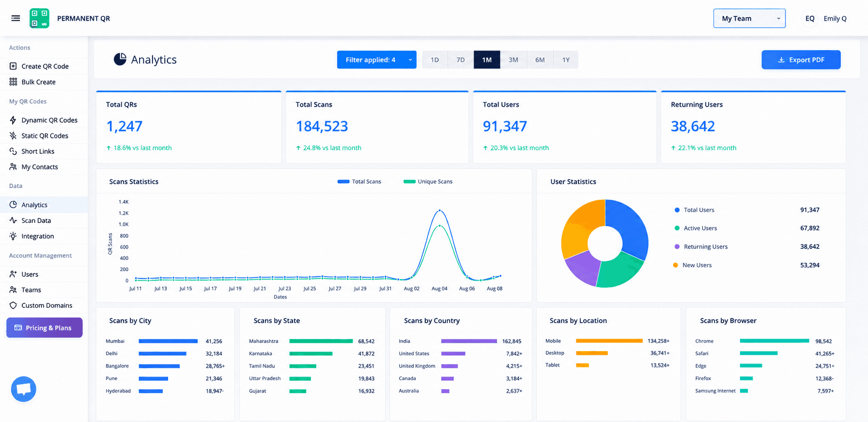
Task: Click the Gujarat row in Scans by State
Action: click(x=312, y=391)
